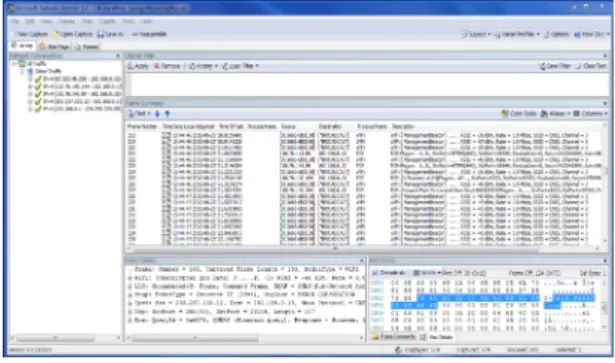The height and width of the screenshot is (363, 615).
Task: Expand the Snap row in Frame Details
Action: tap(130, 294)
